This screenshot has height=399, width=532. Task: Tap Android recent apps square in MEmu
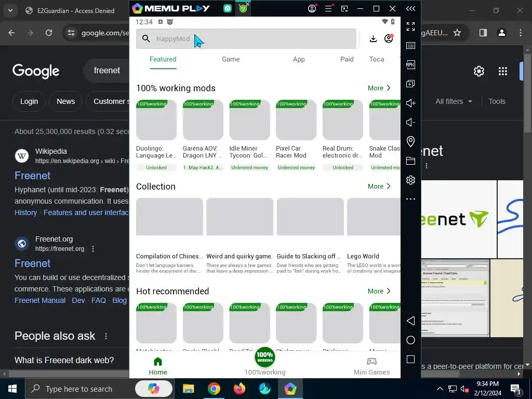[x=410, y=360]
